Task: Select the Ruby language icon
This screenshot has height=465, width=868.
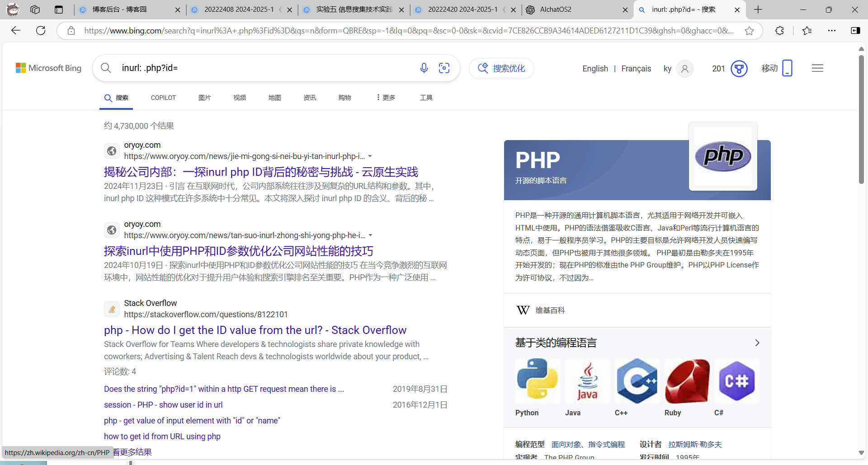Action: click(687, 380)
